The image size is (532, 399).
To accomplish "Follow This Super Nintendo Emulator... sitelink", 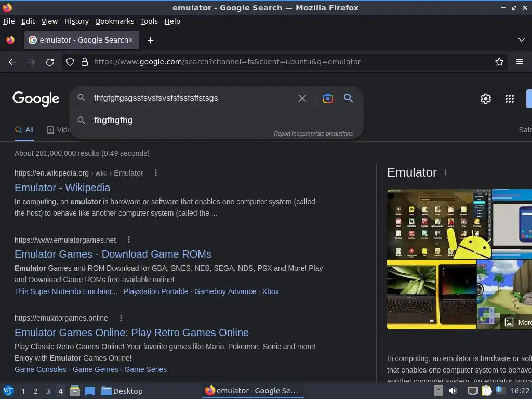I will tap(66, 291).
